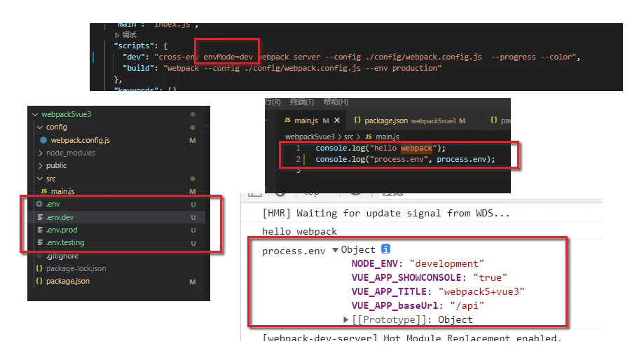Click src in the editor breadcrumb
This screenshot has width=644, height=360.
tap(348, 137)
